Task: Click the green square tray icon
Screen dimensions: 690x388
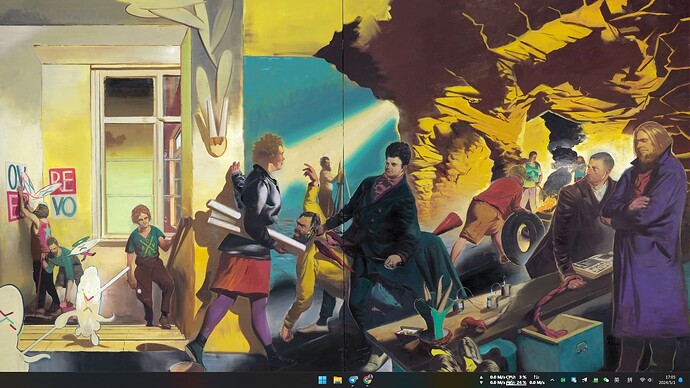Action: [x=595, y=380]
